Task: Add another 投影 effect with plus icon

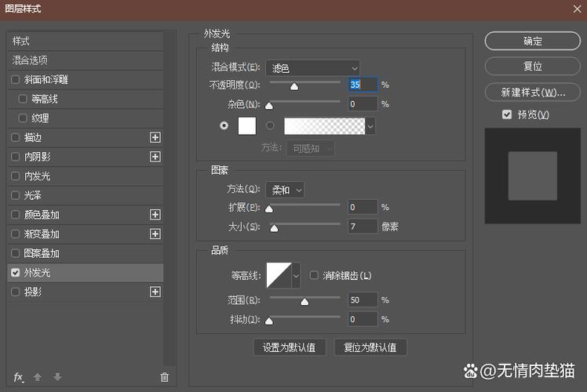Action: click(x=155, y=292)
